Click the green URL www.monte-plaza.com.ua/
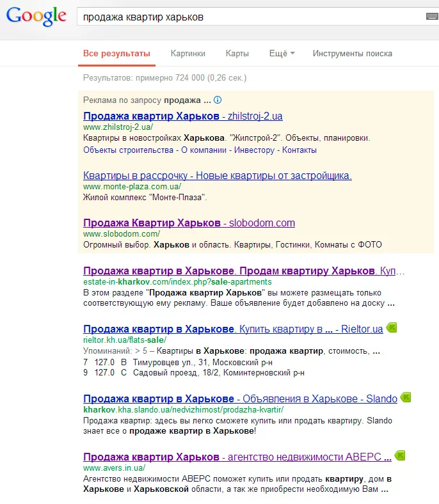 click(132, 186)
